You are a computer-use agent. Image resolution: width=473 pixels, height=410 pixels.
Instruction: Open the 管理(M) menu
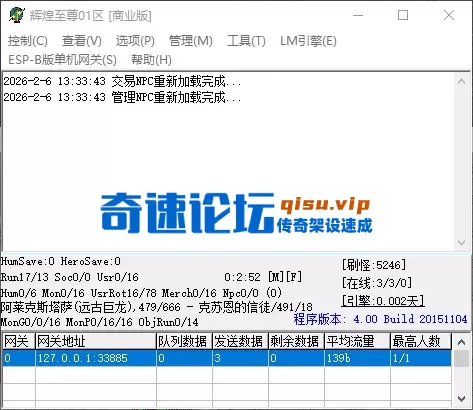click(x=191, y=41)
